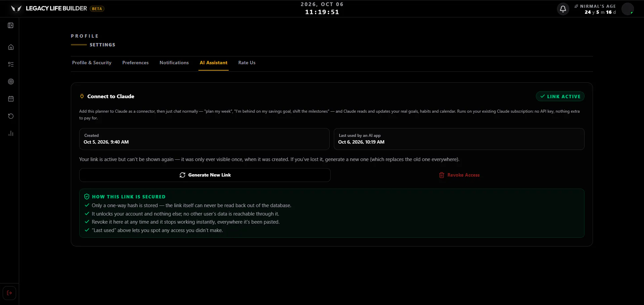Switch to Preferences tab
The width and height of the screenshot is (644, 305).
(x=135, y=63)
